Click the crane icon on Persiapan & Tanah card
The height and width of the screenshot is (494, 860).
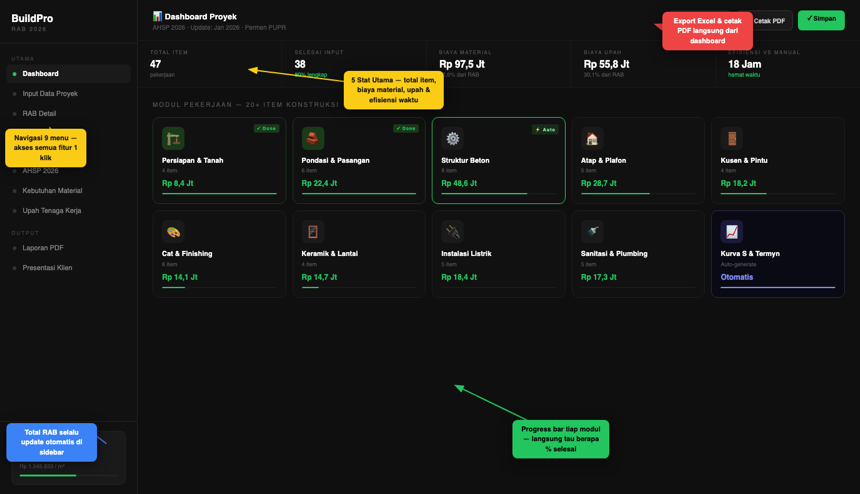click(x=173, y=139)
